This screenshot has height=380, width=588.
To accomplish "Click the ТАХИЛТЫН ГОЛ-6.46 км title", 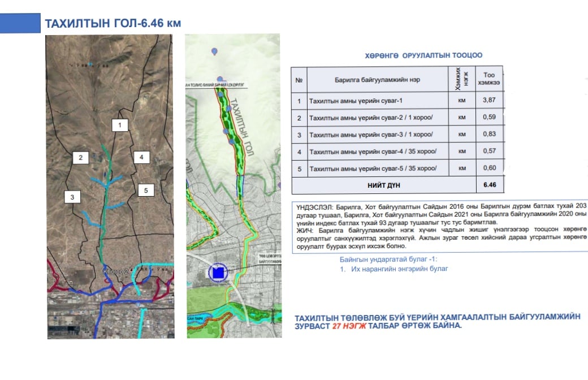I will click(113, 24).
